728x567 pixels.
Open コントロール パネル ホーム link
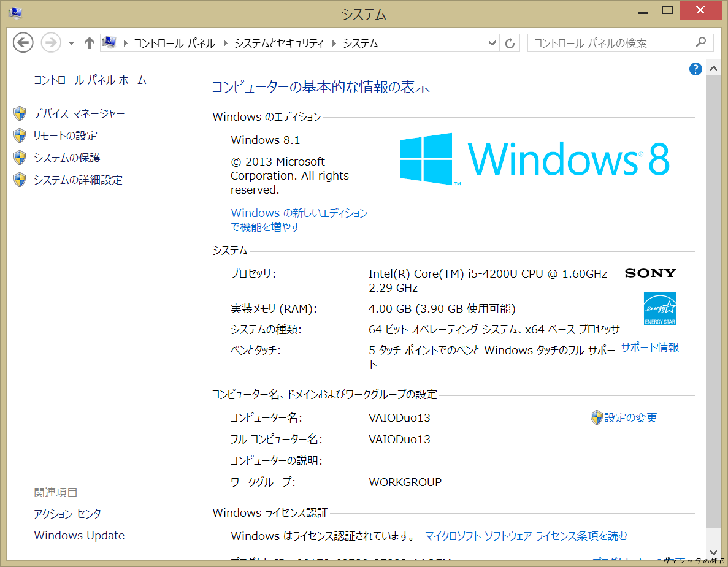pyautogui.click(x=90, y=80)
